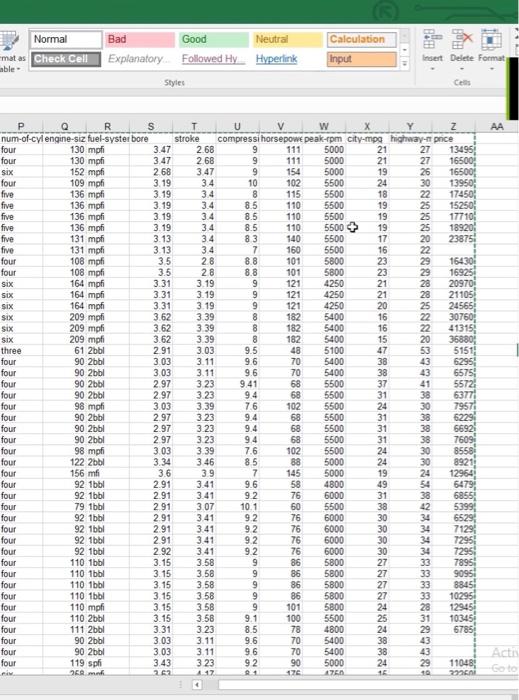
Task: Open the Insert dropdown arrow
Action: pyautogui.click(x=432, y=69)
